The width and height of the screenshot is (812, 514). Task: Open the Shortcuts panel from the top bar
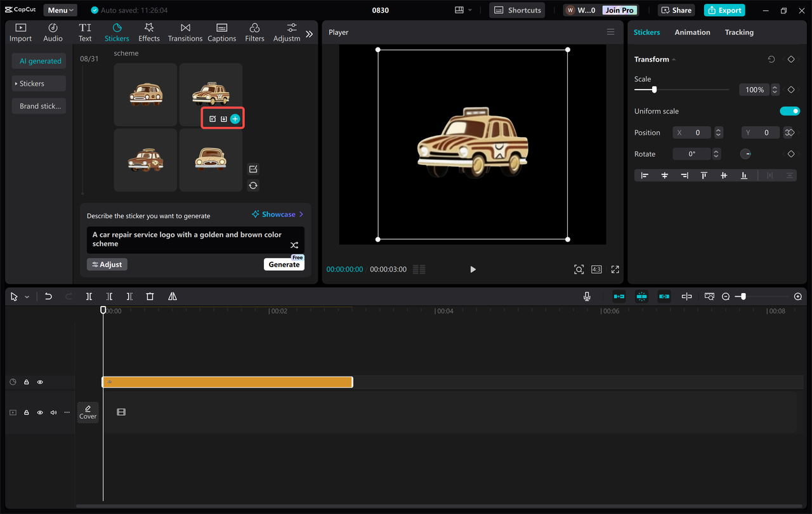point(516,10)
